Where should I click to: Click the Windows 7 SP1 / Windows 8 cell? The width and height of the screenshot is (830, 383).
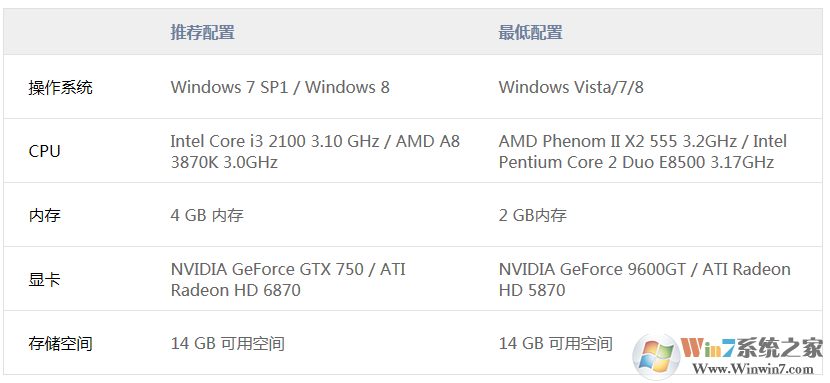(x=280, y=87)
